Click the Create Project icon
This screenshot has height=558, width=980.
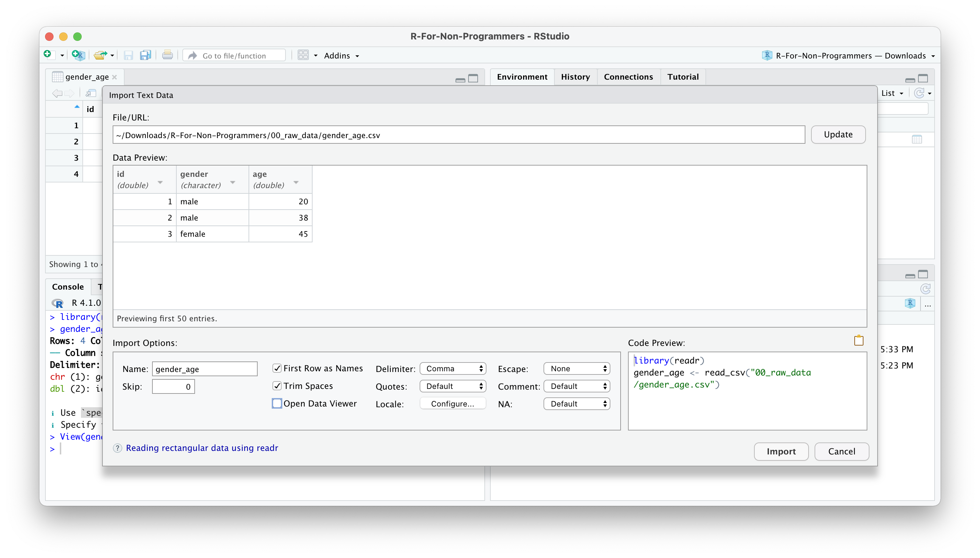78,55
